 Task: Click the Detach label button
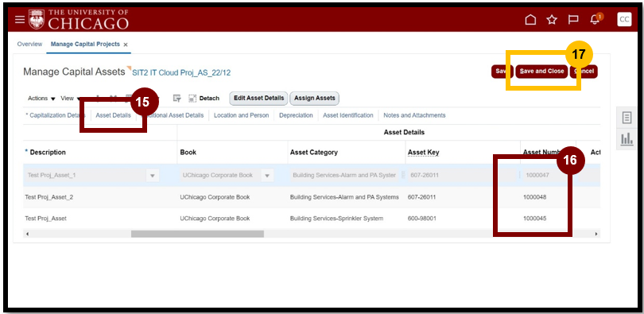(x=209, y=98)
